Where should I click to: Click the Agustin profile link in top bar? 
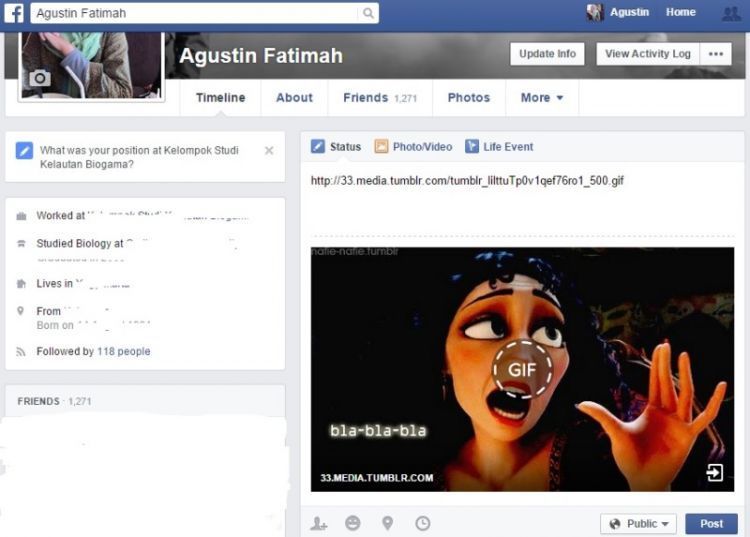click(629, 12)
